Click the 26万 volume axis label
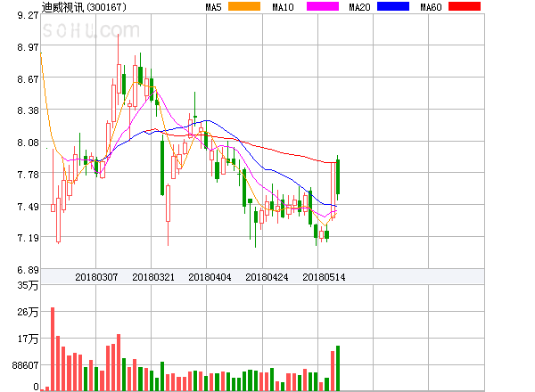The image size is (535, 392). pos(28,312)
